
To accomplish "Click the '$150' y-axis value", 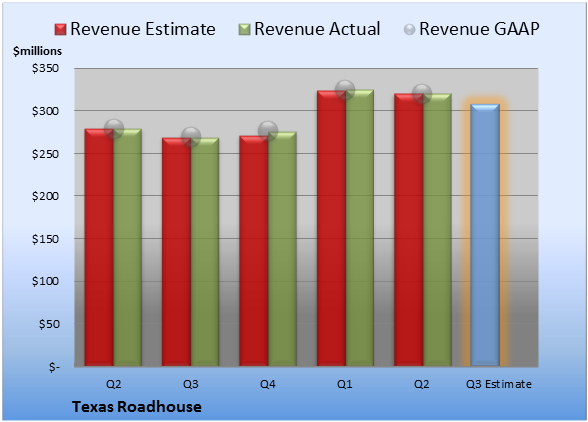I will click(45, 239).
